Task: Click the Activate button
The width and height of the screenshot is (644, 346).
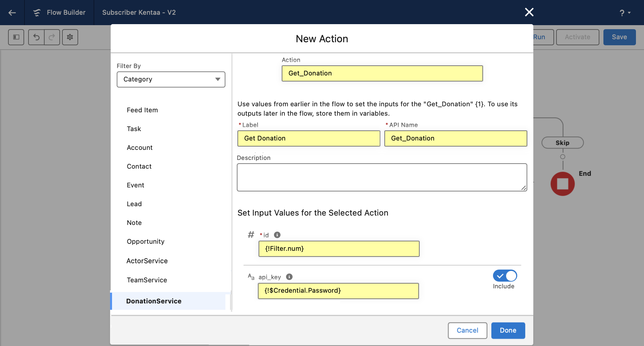Action: [x=578, y=37]
